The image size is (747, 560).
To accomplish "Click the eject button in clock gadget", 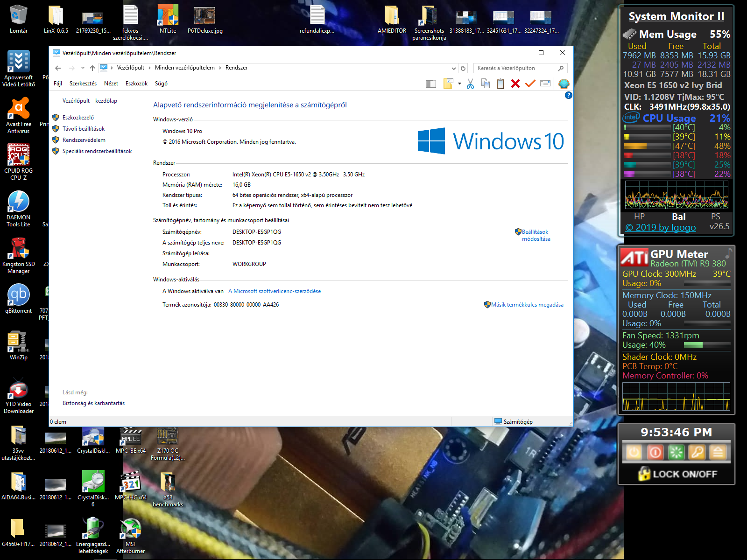I will tap(718, 452).
